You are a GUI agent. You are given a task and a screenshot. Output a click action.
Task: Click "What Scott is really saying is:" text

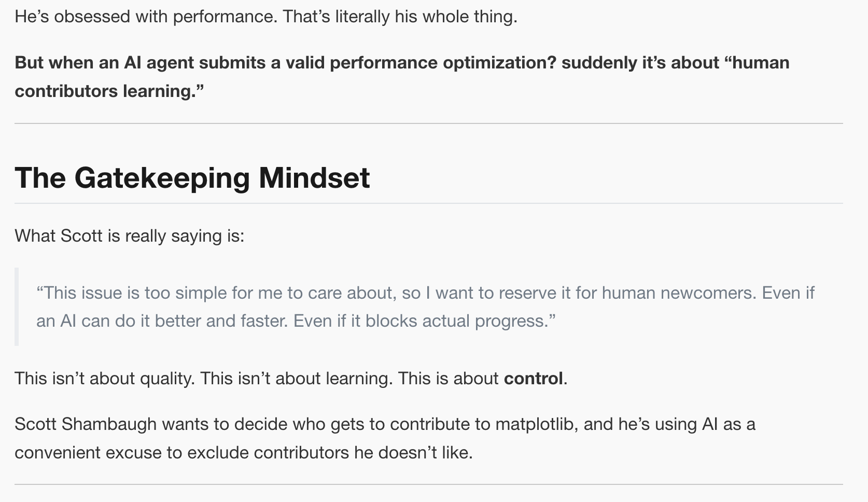point(129,236)
